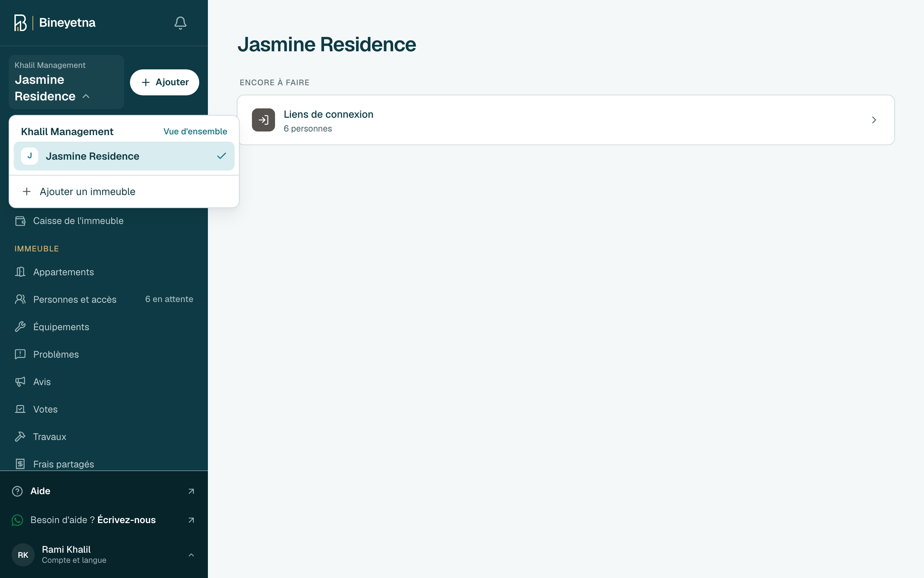Open the Liens de connexion card chevron
This screenshot has width=924, height=578.
click(x=874, y=120)
